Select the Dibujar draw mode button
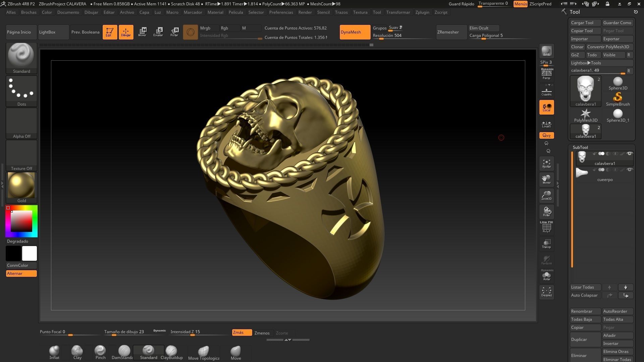Viewport: 644px width, 362px height. click(126, 32)
